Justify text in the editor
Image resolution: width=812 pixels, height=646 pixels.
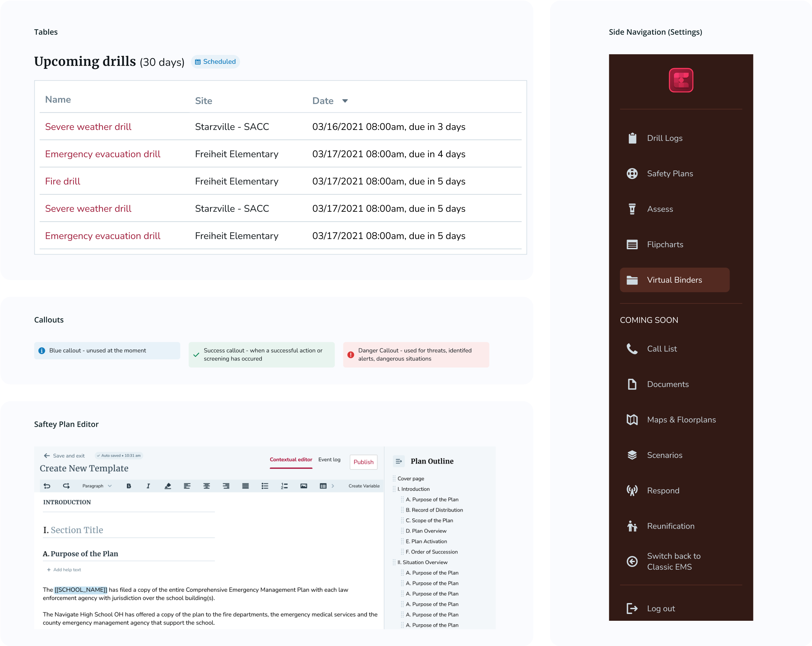[x=245, y=486]
